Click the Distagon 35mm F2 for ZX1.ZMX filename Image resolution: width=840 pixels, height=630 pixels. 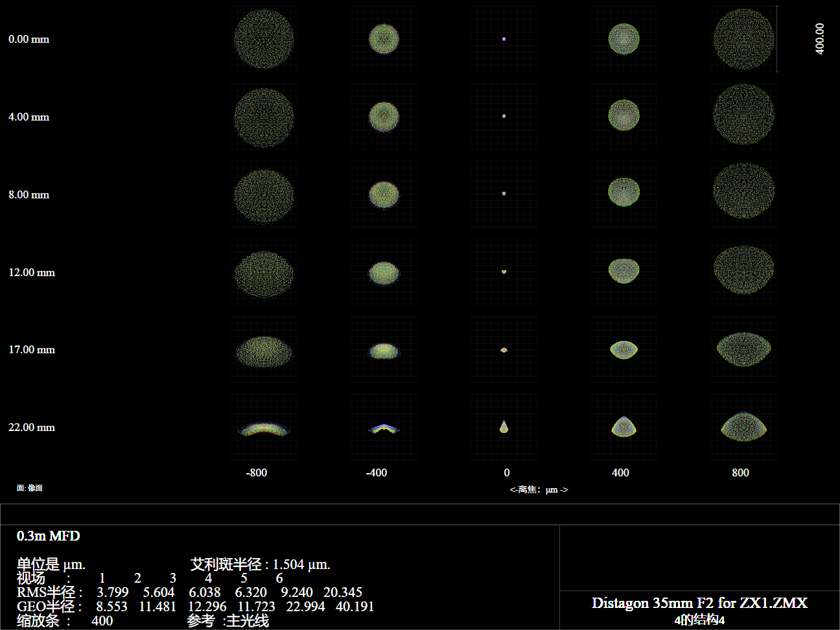tap(699, 603)
